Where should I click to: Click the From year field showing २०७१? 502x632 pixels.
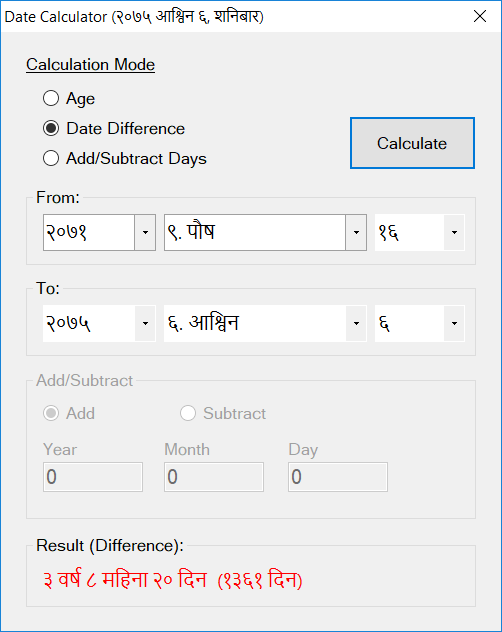coord(89,233)
